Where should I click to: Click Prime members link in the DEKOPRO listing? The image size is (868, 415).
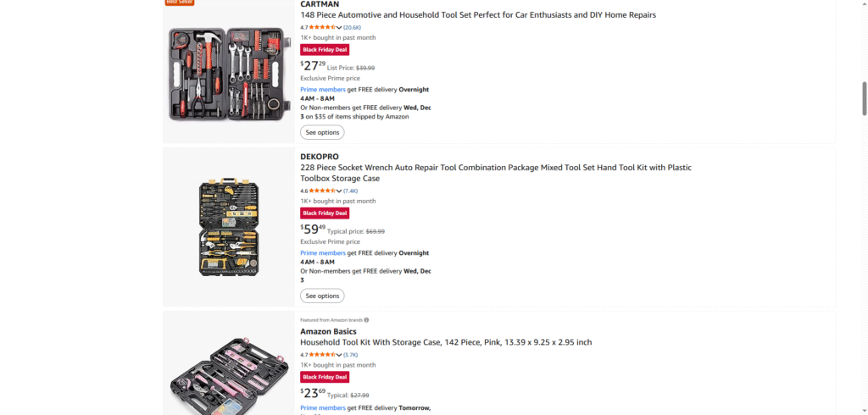[322, 253]
